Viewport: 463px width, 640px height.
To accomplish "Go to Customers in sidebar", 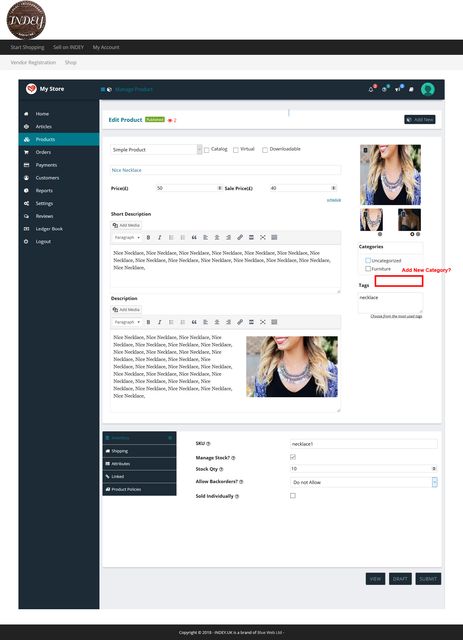I will coord(59,178).
